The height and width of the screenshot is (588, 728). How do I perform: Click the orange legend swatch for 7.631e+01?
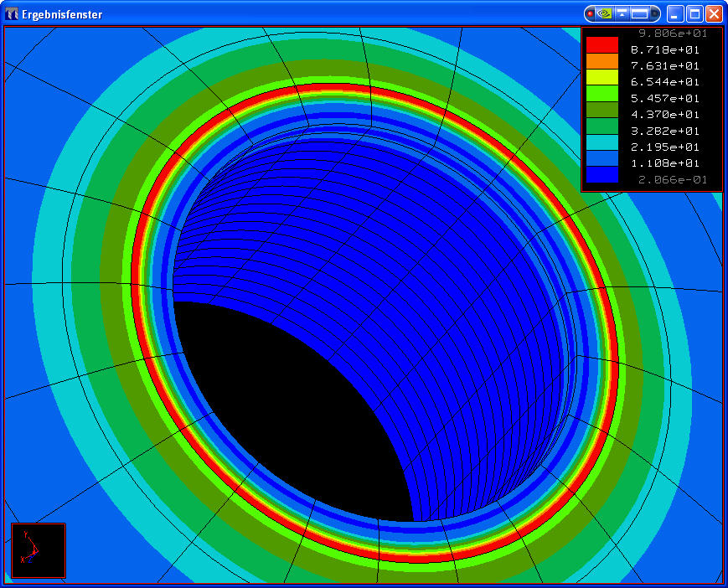click(602, 61)
